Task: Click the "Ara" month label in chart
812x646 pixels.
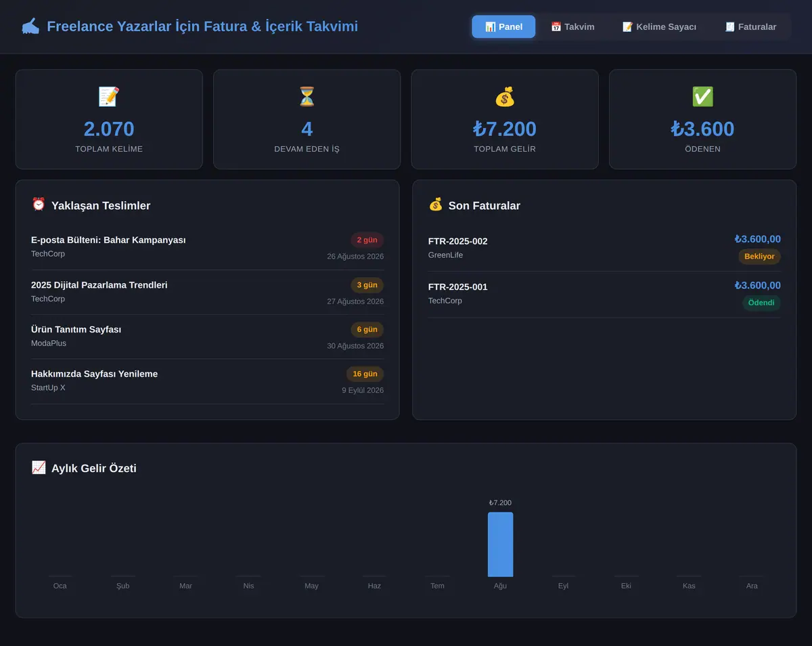Action: click(752, 586)
